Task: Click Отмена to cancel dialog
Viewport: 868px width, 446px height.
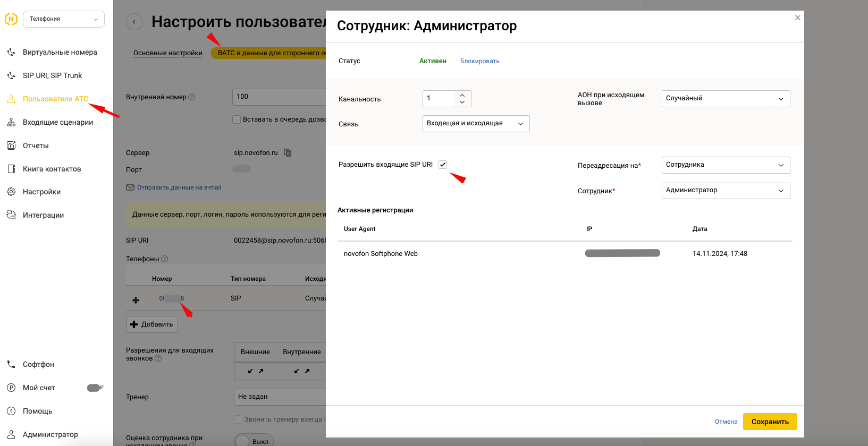Action: [726, 422]
